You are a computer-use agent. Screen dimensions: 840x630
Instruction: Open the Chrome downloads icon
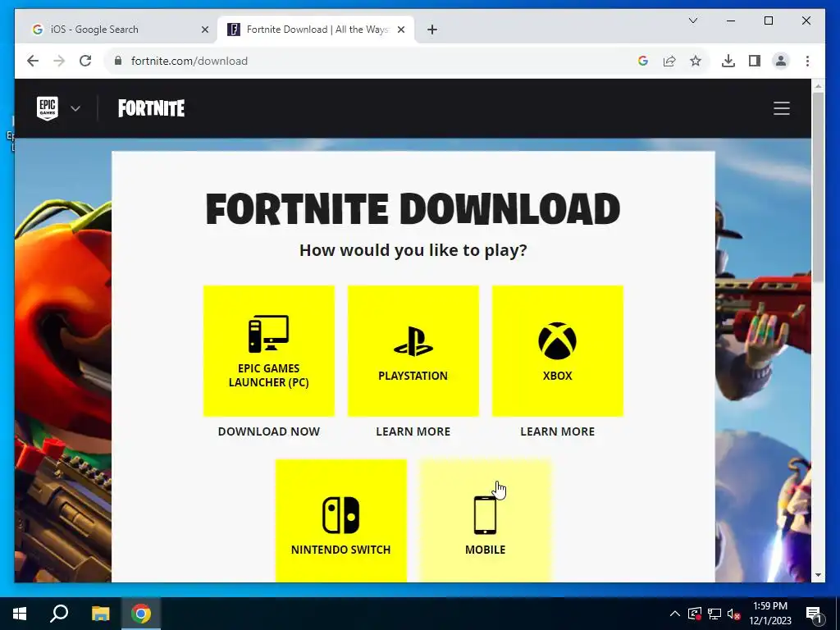tap(728, 61)
